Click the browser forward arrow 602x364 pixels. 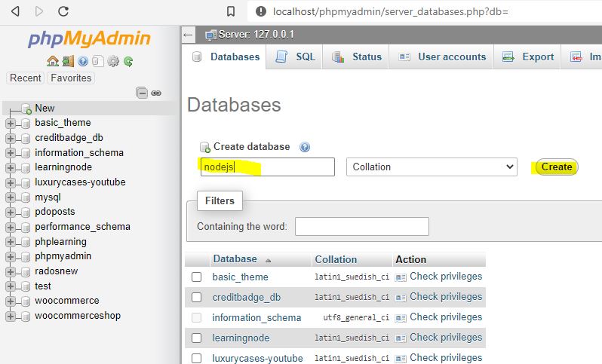click(x=39, y=11)
